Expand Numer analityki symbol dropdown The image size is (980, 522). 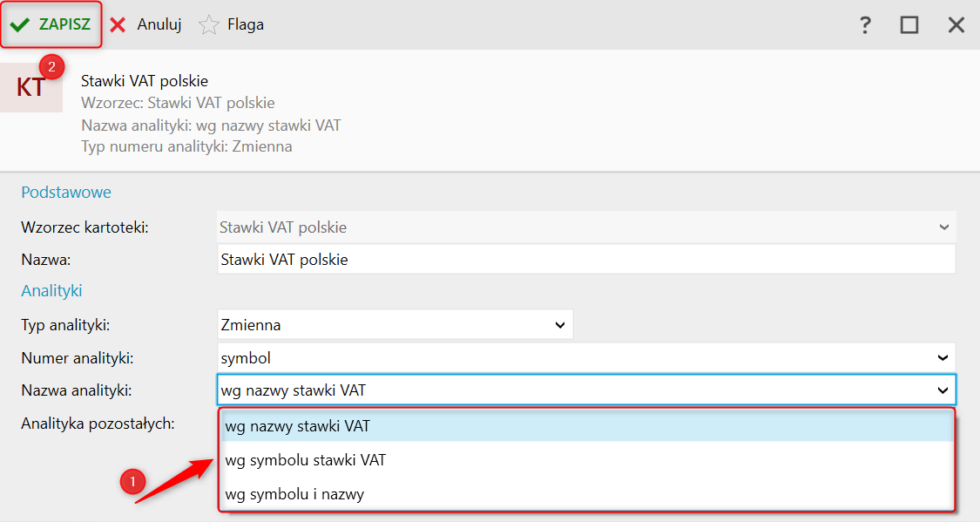coord(586,358)
